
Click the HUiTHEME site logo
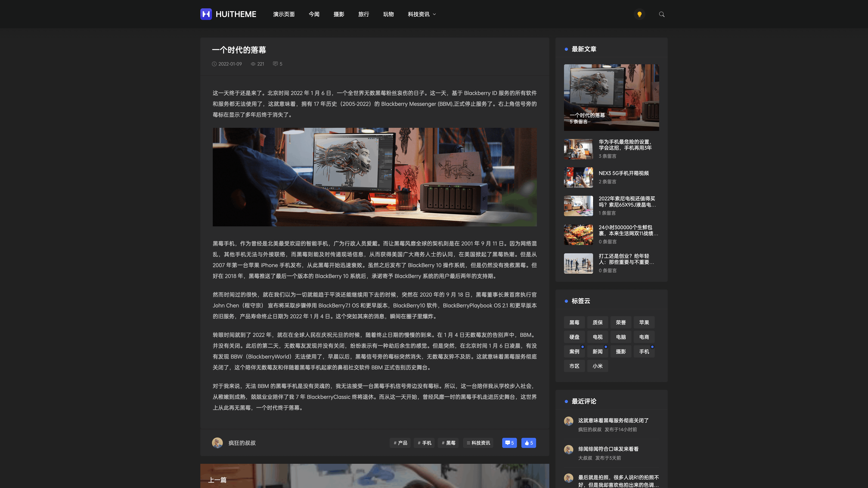click(x=228, y=14)
